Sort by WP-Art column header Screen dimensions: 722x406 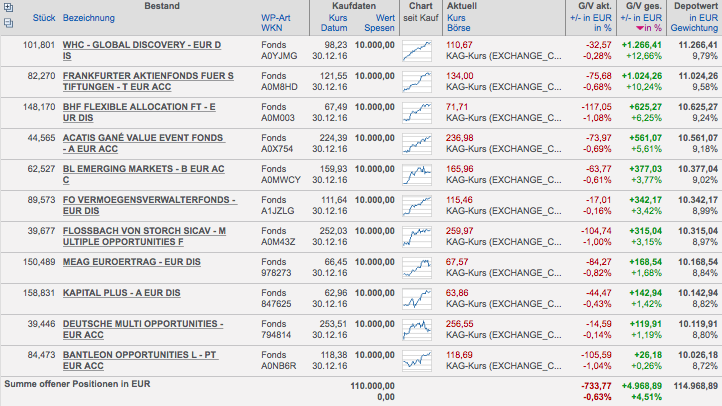tap(276, 18)
